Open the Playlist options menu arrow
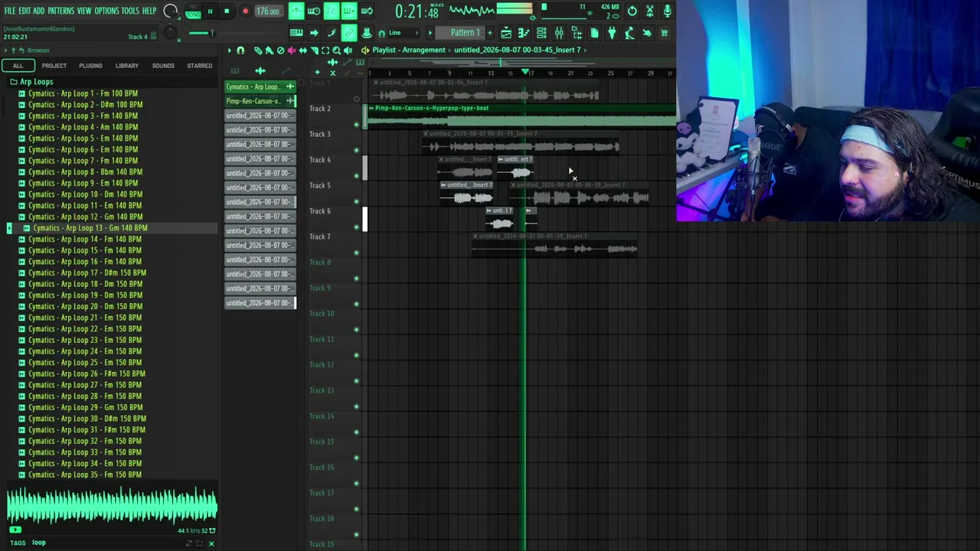Image resolution: width=980 pixels, height=551 pixels. pyautogui.click(x=229, y=51)
